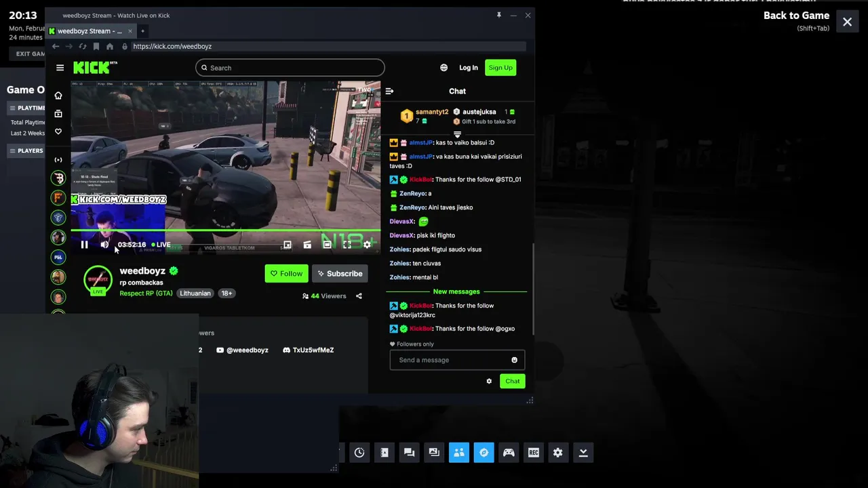Share the stream via share icon

(x=359, y=296)
